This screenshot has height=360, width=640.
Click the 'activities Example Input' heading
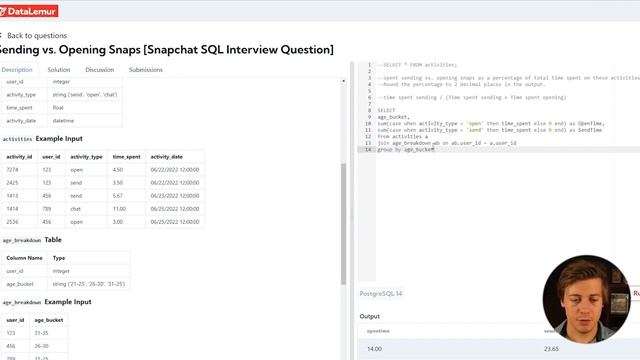[42, 139]
